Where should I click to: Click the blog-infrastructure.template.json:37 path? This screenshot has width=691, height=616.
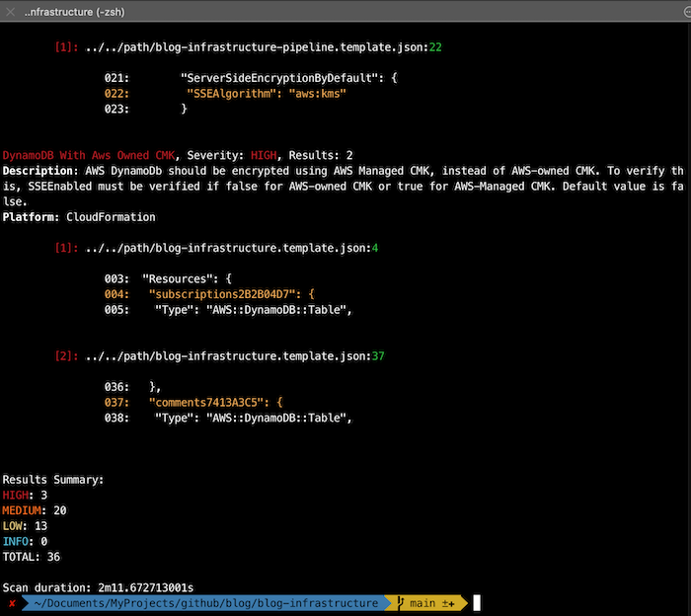(x=235, y=355)
